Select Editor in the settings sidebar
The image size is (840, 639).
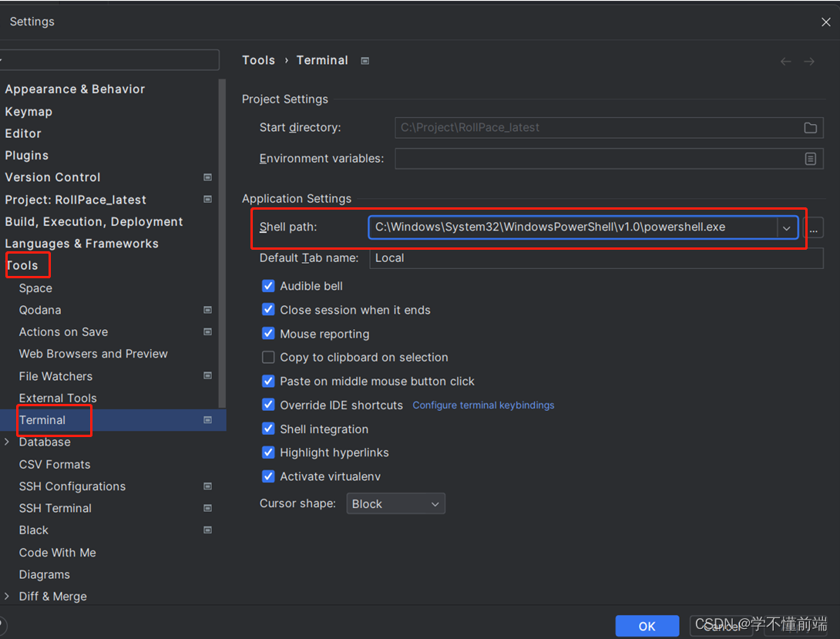[23, 133]
